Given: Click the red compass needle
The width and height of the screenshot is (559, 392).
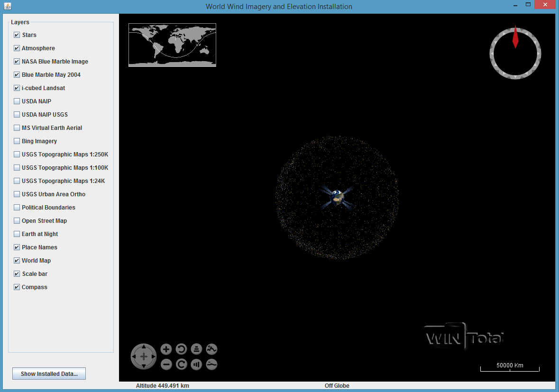Looking at the screenshot, I should point(515,37).
